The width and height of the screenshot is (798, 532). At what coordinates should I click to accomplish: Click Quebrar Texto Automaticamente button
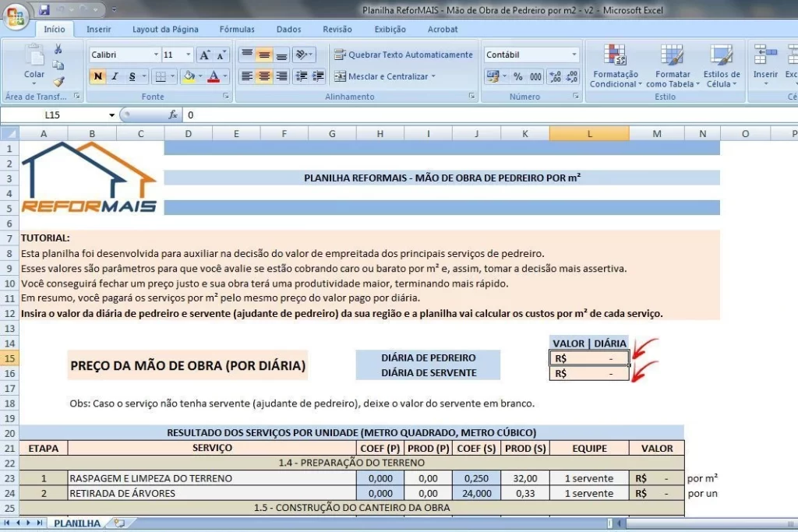click(404, 55)
